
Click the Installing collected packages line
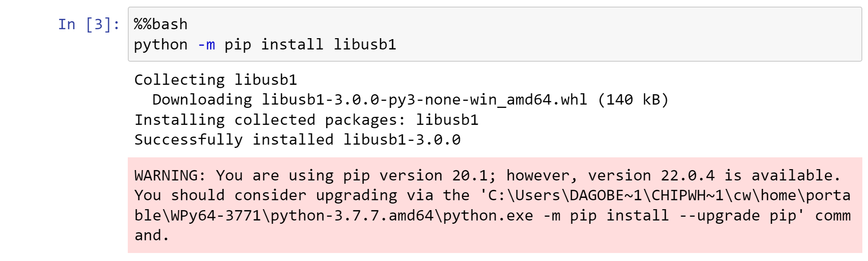[306, 120]
